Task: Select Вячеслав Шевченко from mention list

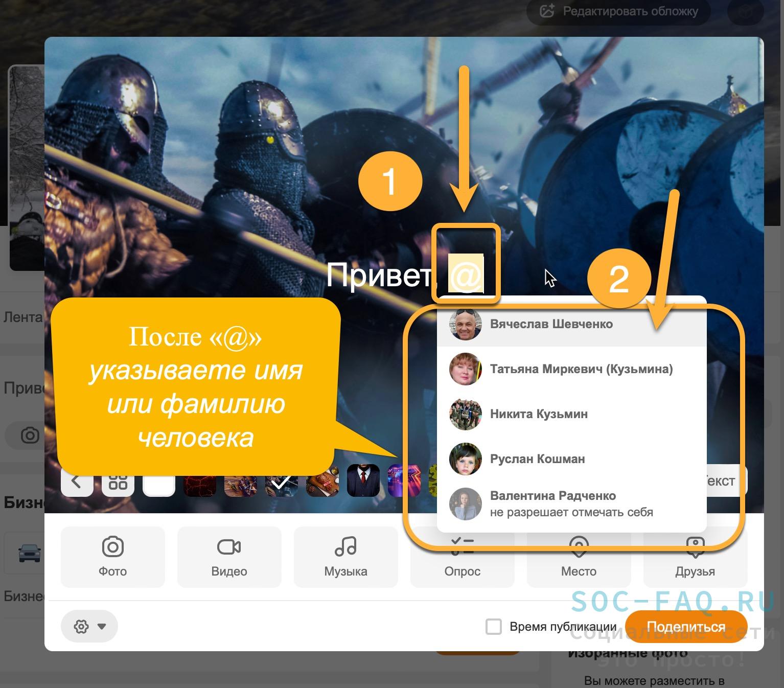Action: coord(551,324)
